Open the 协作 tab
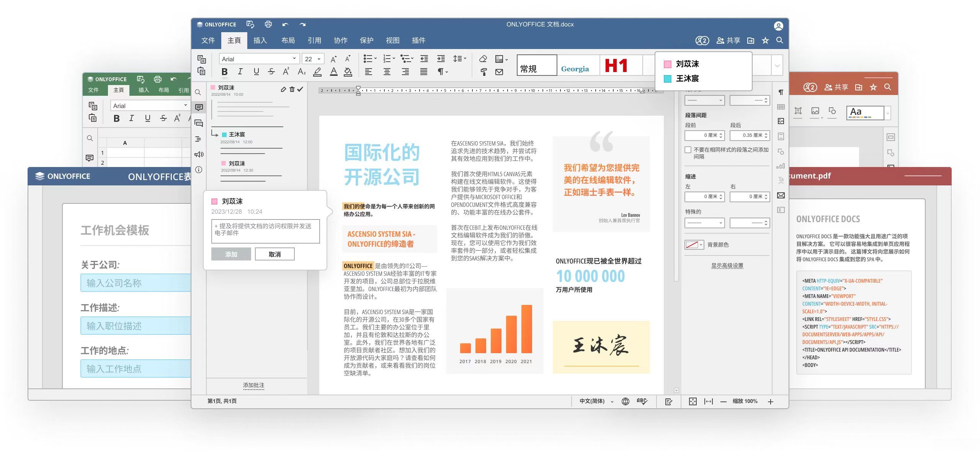This screenshot has width=980, height=452. coord(340,40)
